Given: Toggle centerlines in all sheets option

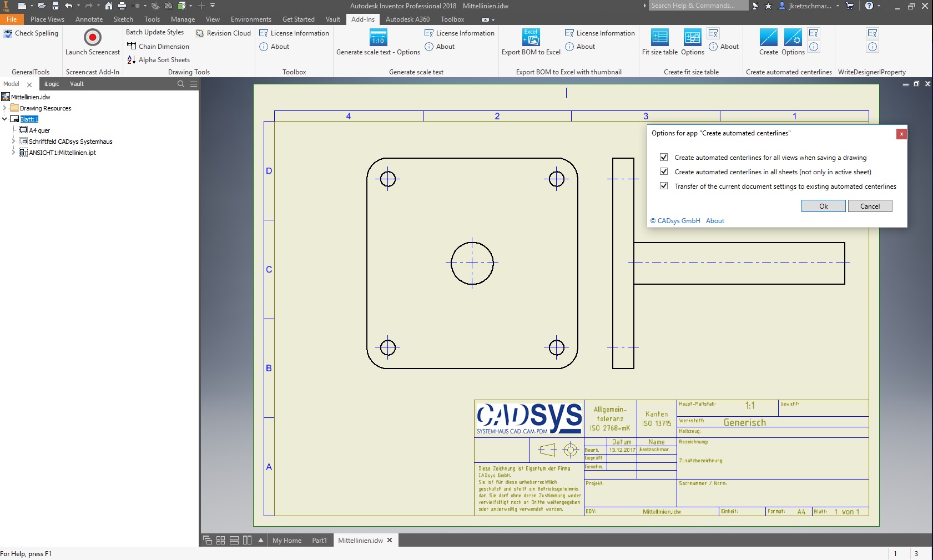Looking at the screenshot, I should pyautogui.click(x=664, y=171).
